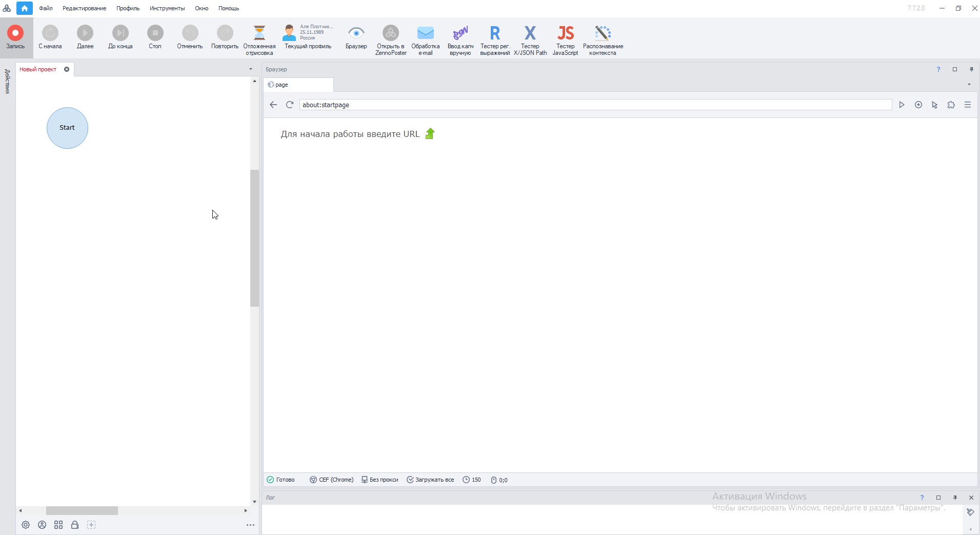Open Распознавание контекста tool
The width and height of the screenshot is (980, 535).
coord(603,39)
